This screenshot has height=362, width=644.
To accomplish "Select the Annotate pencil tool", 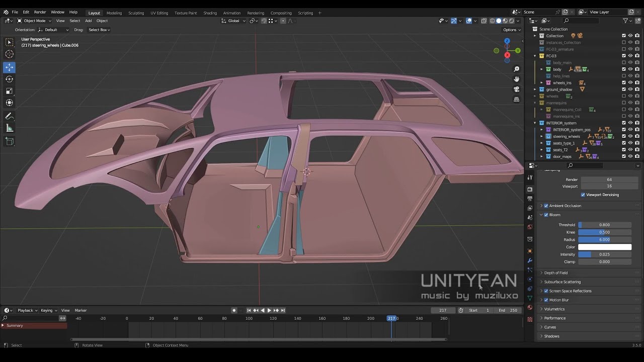I will [9, 116].
